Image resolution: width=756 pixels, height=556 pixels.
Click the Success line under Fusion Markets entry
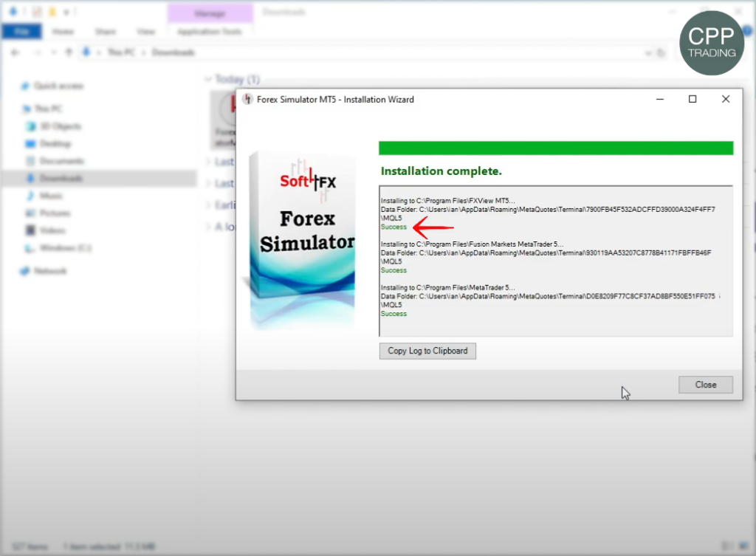[394, 270]
